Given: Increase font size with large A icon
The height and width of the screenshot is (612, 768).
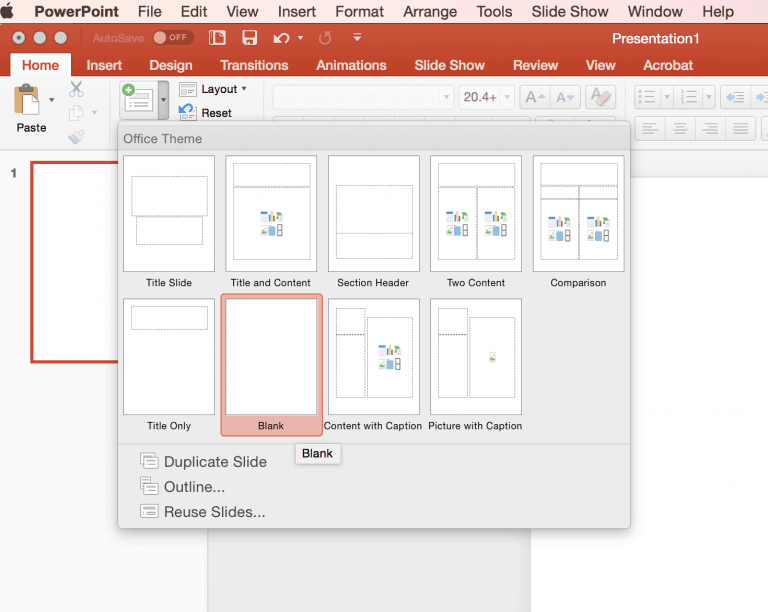Looking at the screenshot, I should pos(535,97).
